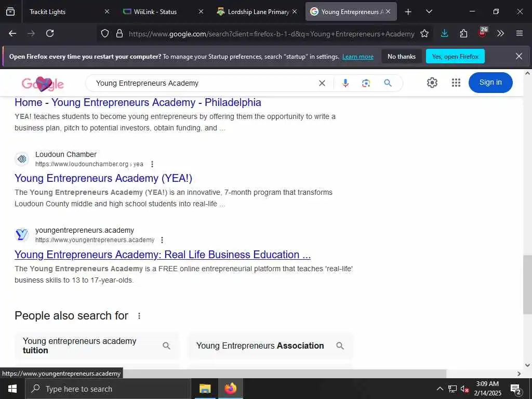
Task: List all tabs dropdown arrow
Action: [x=429, y=11]
